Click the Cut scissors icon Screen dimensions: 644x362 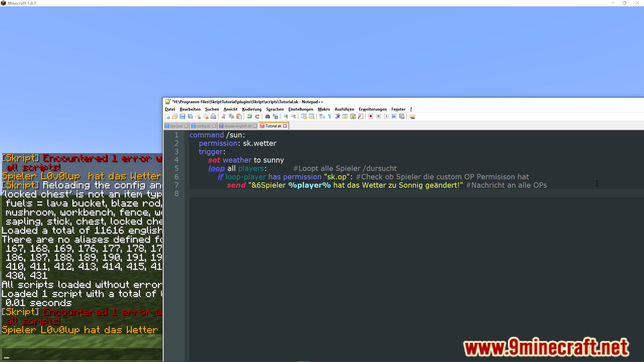pyautogui.click(x=224, y=117)
